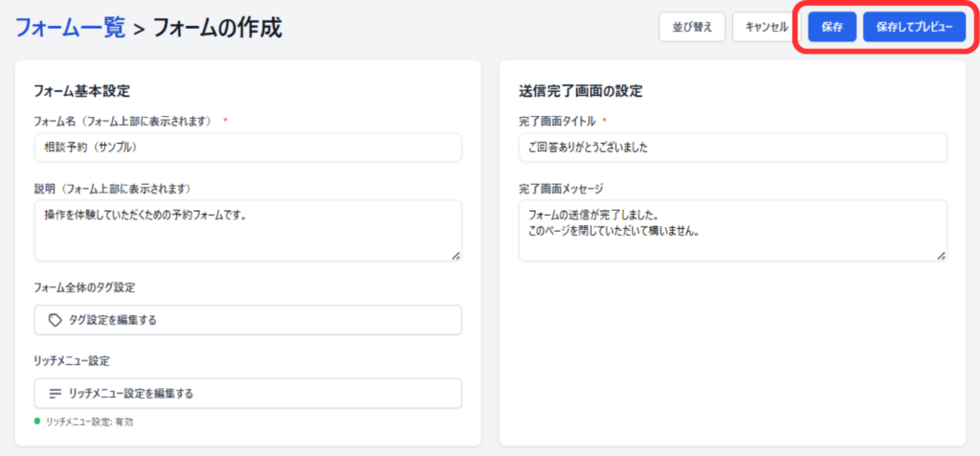Open リッチメニュー設定を編集する settings
980x456 pixels.
[248, 393]
